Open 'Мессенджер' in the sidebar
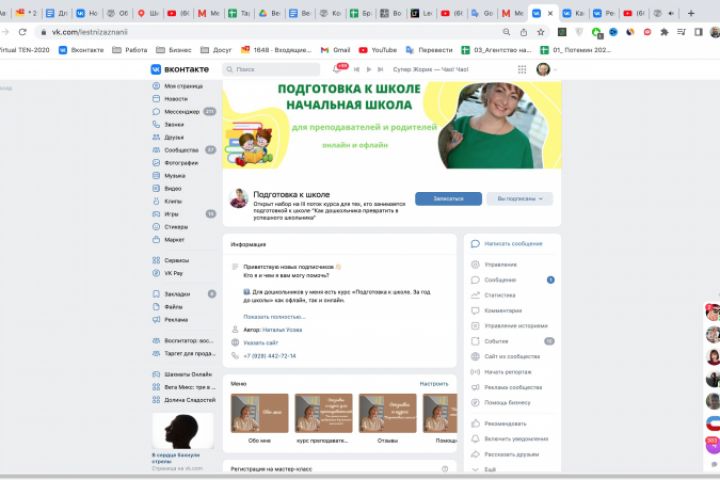 tap(183, 112)
